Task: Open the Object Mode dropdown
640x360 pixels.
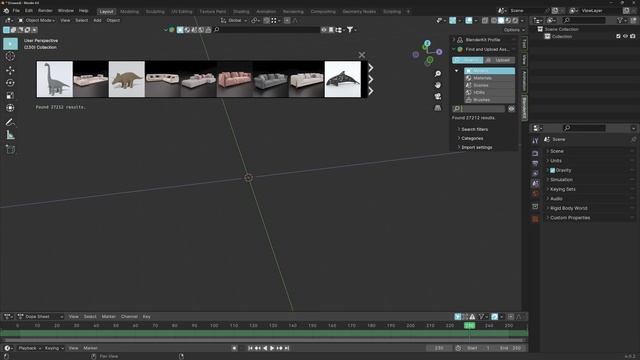Action: (37, 20)
